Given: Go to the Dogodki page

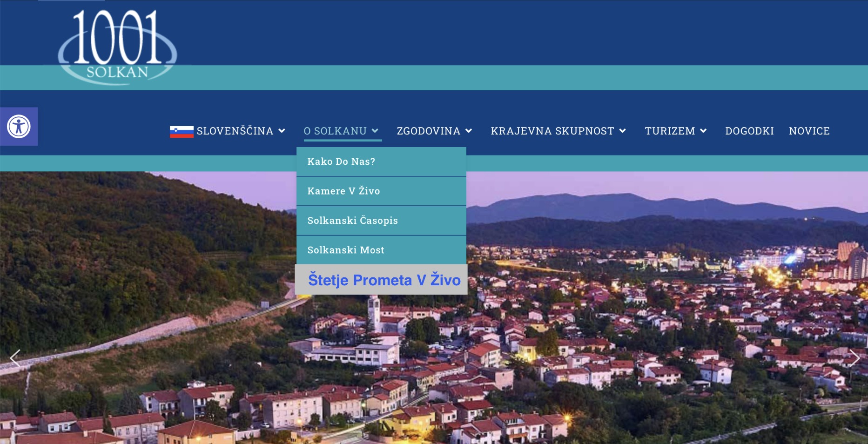Looking at the screenshot, I should [x=749, y=131].
